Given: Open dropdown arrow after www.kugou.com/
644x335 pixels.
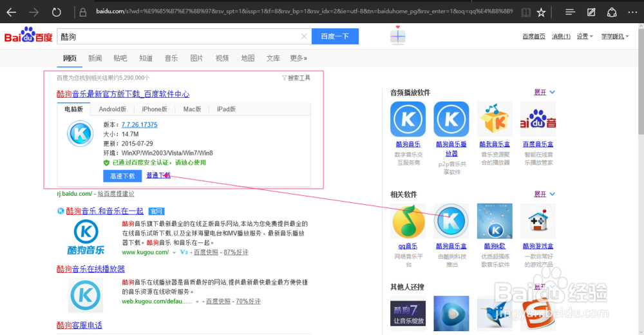Looking at the screenshot, I should tap(174, 253).
